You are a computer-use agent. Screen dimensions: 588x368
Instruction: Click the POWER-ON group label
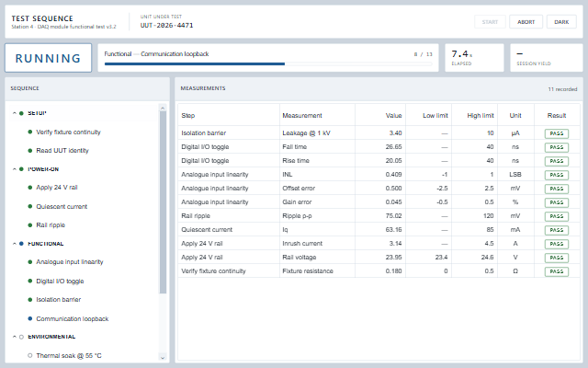(x=43, y=169)
